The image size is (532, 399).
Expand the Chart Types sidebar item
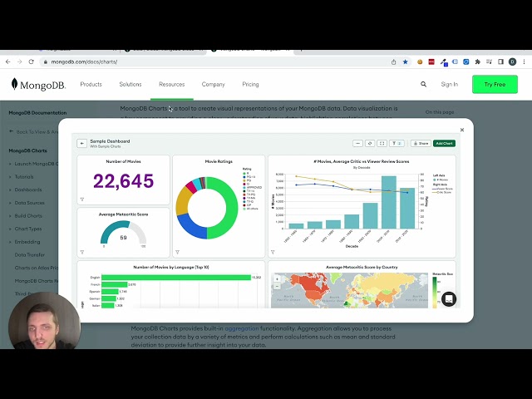tap(25, 229)
